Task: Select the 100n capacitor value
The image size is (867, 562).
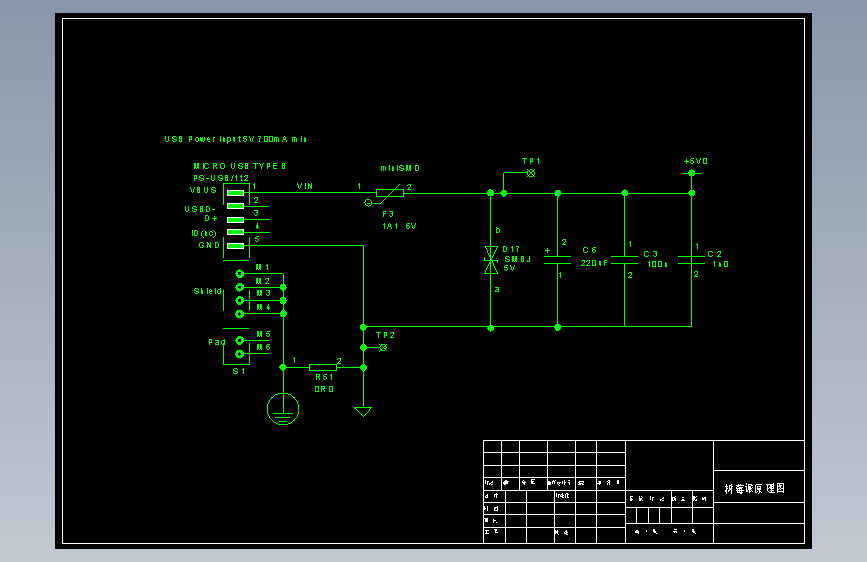Action: pyautogui.click(x=657, y=264)
